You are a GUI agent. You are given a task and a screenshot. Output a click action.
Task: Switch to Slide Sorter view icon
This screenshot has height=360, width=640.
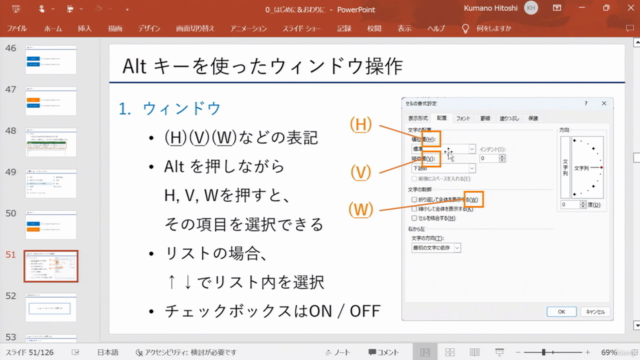450,352
